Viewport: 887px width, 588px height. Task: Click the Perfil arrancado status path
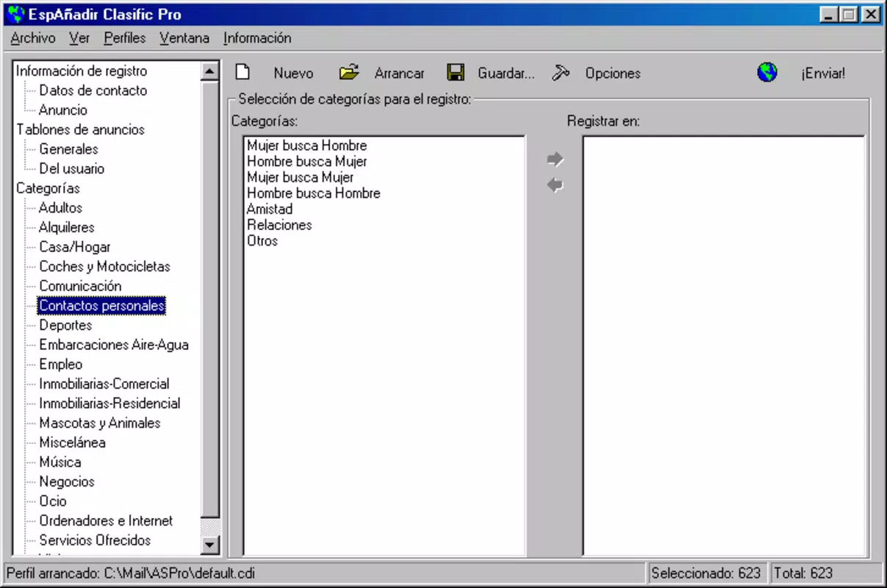[131, 573]
